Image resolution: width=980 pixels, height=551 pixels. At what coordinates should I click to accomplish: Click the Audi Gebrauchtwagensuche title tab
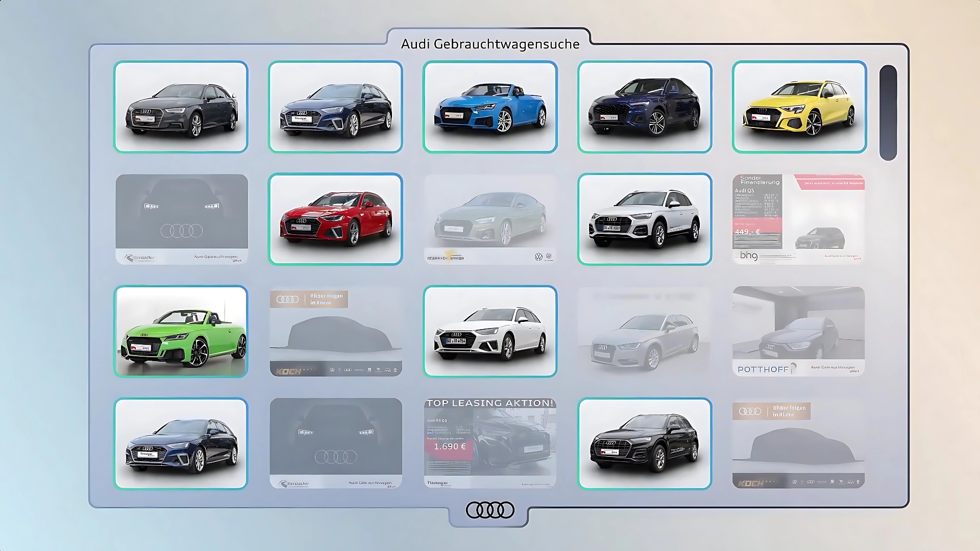point(489,44)
